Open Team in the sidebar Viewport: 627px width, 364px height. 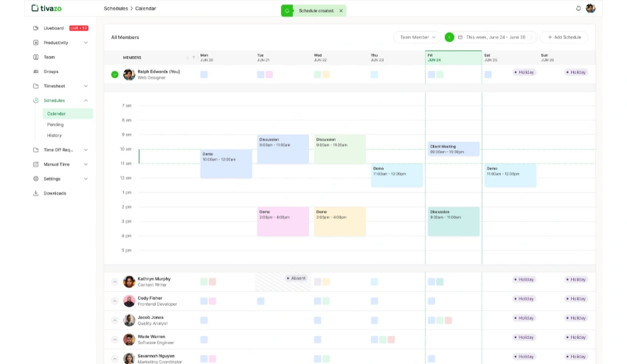49,57
